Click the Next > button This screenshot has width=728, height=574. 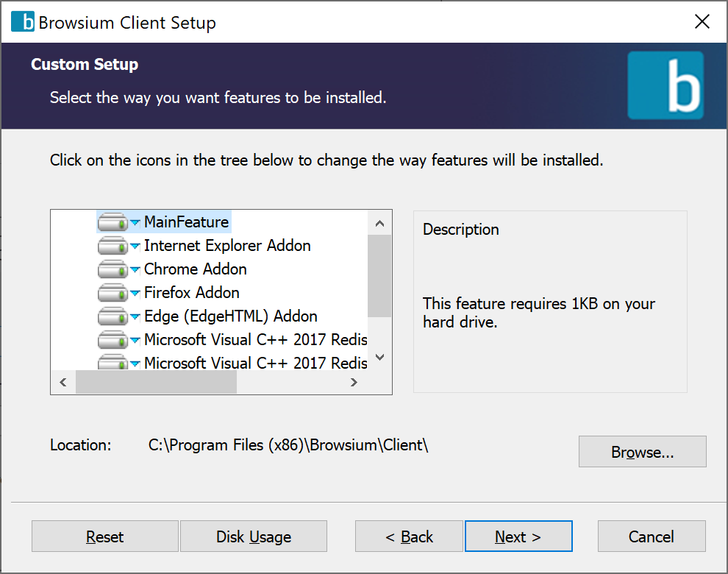(518, 536)
